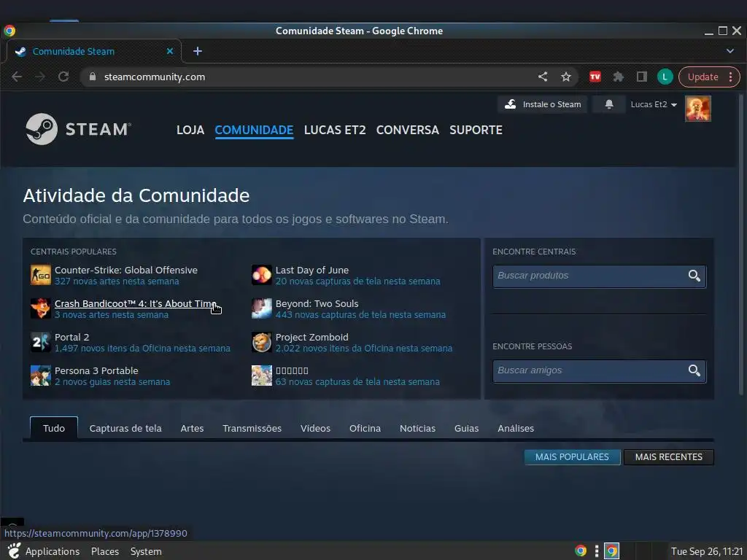
Task: Click the Steam logo in the header
Action: coord(78,129)
